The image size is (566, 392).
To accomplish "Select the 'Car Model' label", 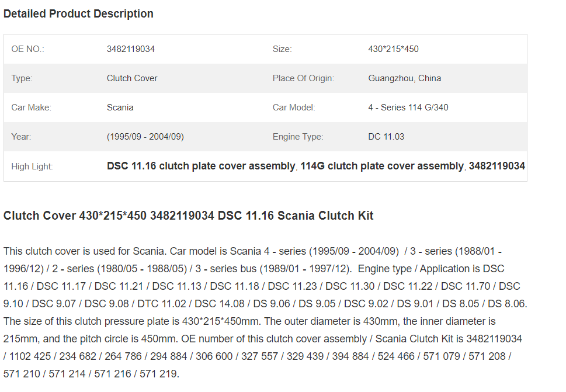I will pyautogui.click(x=294, y=107).
